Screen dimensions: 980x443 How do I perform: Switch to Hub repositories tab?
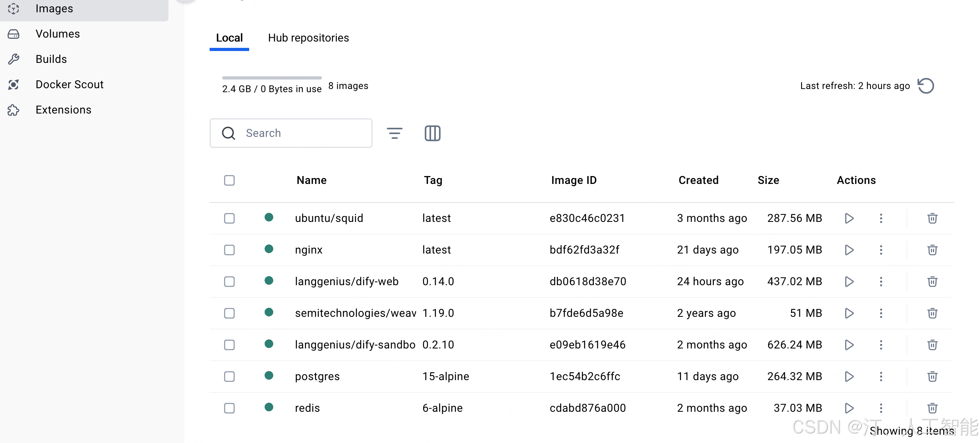pyautogui.click(x=309, y=38)
